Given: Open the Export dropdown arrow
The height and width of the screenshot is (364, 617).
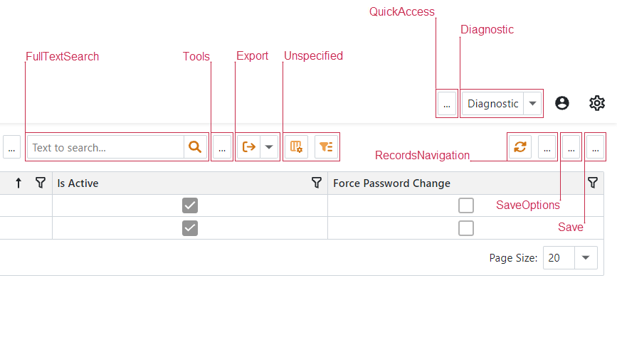Looking at the screenshot, I should pyautogui.click(x=269, y=147).
